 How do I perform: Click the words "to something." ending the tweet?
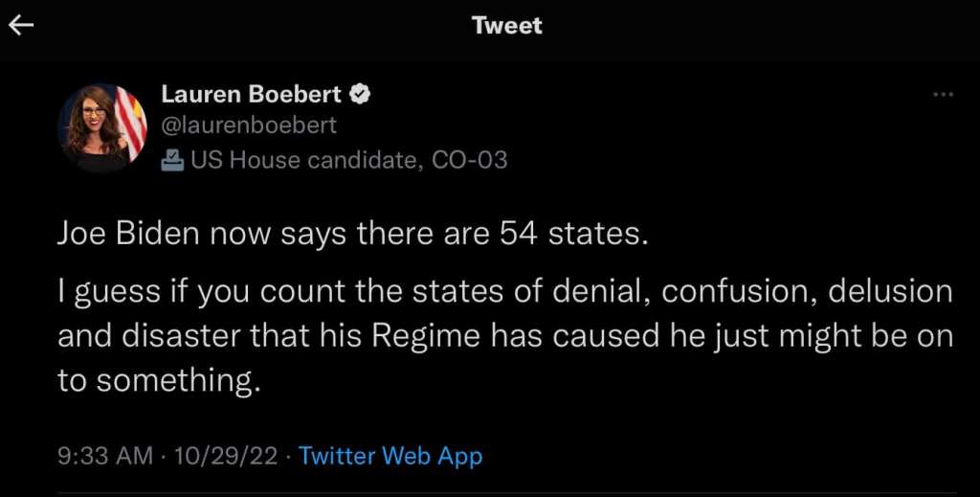click(x=159, y=381)
